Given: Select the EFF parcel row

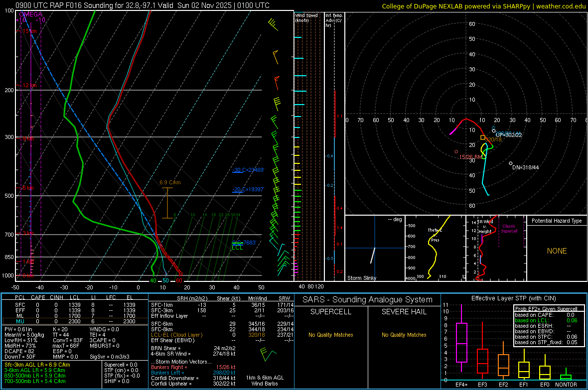Looking at the screenshot, I should pyautogui.click(x=75, y=310).
